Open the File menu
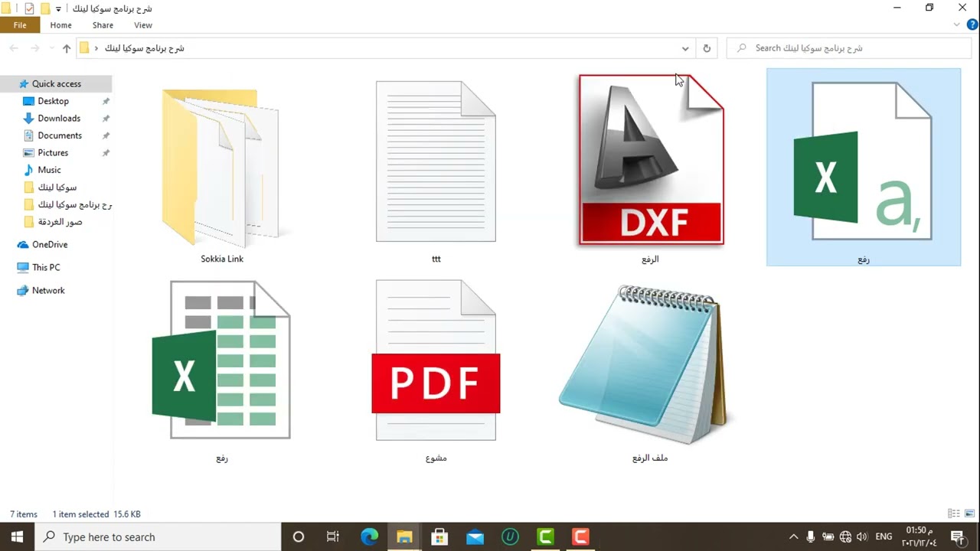 click(x=20, y=25)
